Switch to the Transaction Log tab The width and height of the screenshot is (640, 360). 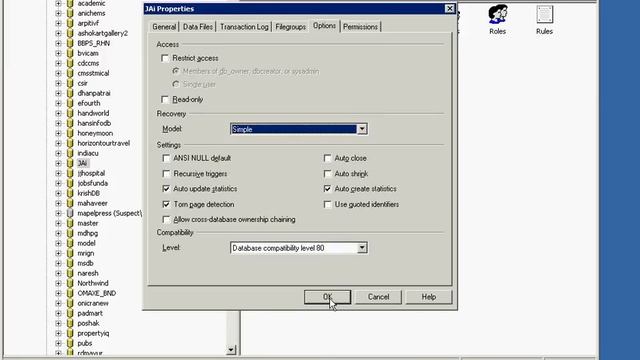click(x=244, y=27)
